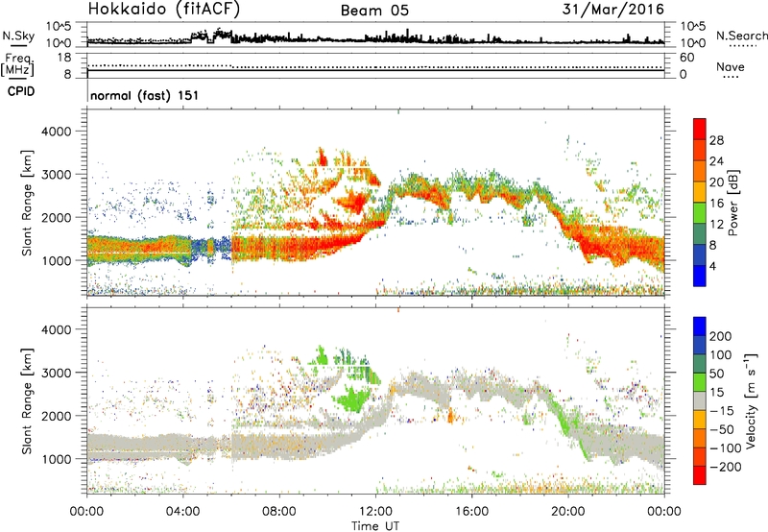Click the "2000" range tick on the power panel
The height and width of the screenshot is (532, 768).
[58, 217]
